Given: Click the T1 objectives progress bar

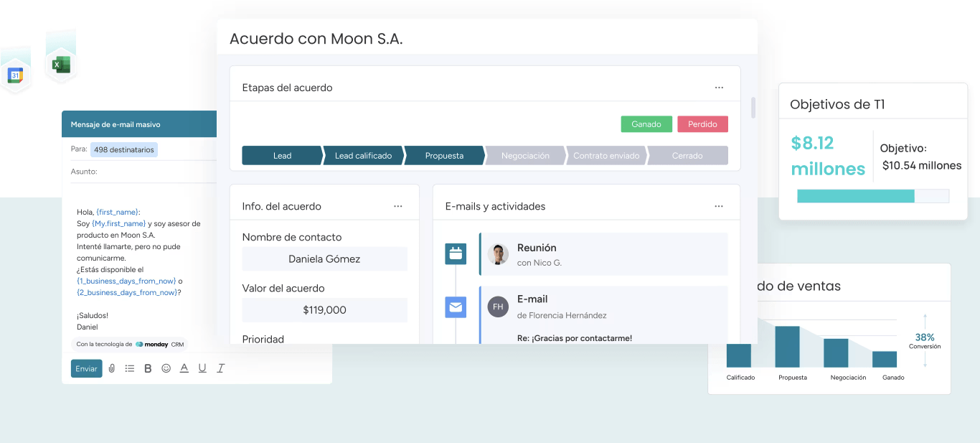Looking at the screenshot, I should tap(872, 196).
